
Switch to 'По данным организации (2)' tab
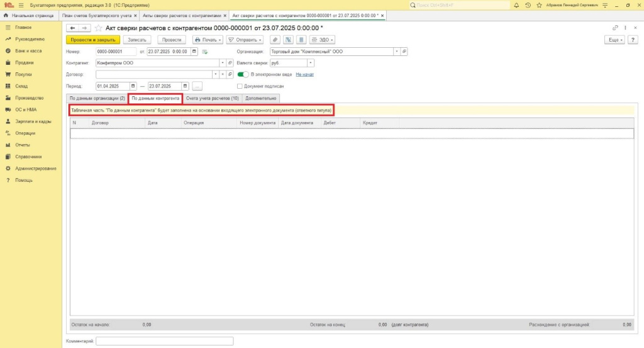pyautogui.click(x=97, y=98)
